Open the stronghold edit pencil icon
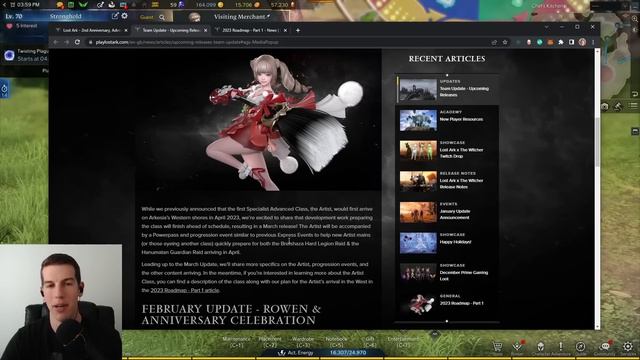 click(115, 16)
